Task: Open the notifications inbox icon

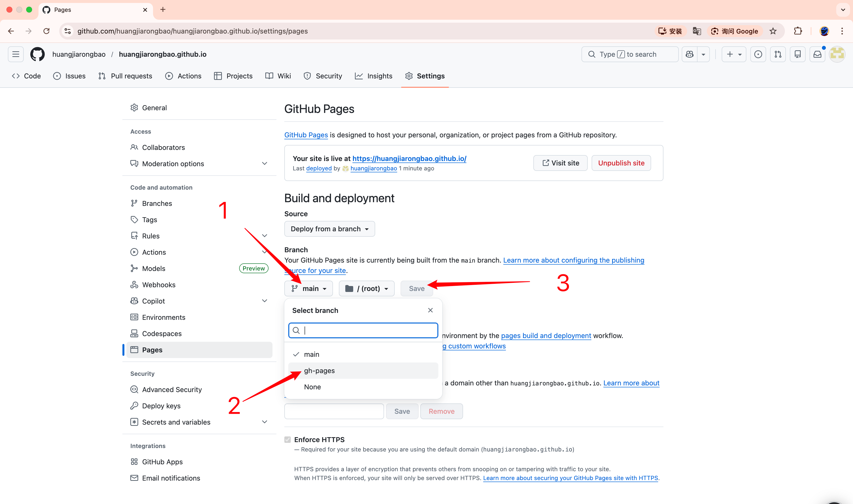Action: 817,54
